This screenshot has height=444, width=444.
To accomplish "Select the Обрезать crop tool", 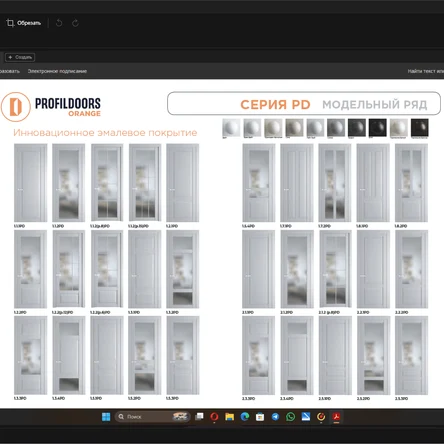I will pos(24,23).
